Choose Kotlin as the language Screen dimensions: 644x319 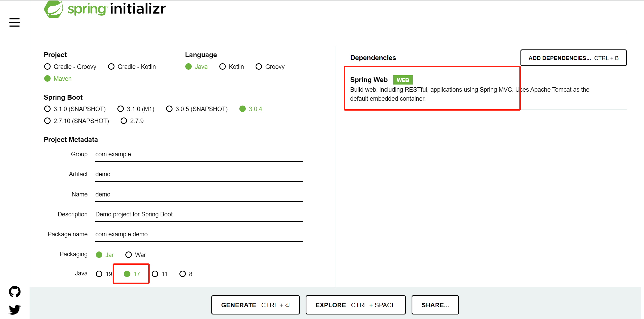[232, 67]
